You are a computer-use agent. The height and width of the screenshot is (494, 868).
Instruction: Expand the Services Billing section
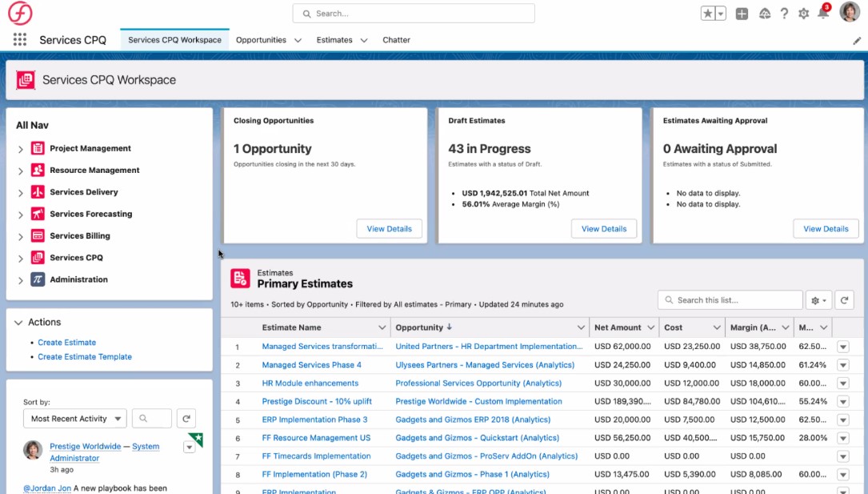point(21,236)
